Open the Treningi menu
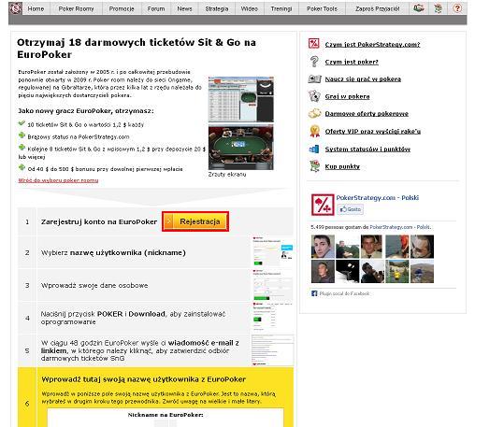This screenshot has height=427, width=504. pos(281,9)
